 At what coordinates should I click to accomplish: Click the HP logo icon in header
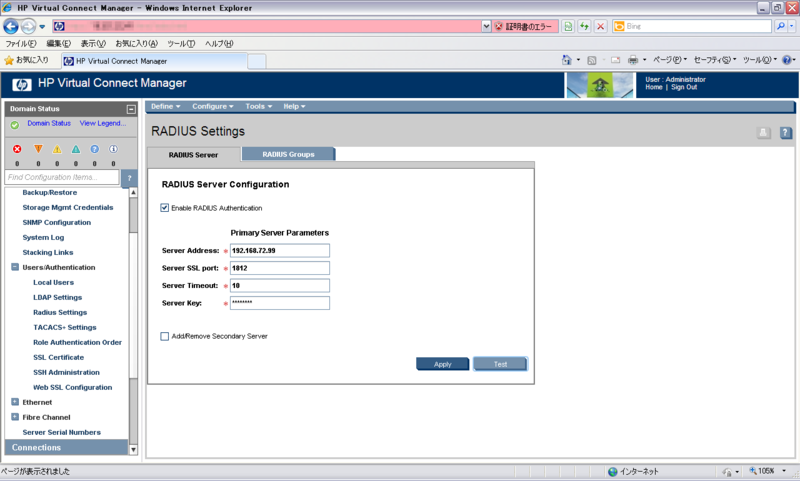(x=21, y=85)
